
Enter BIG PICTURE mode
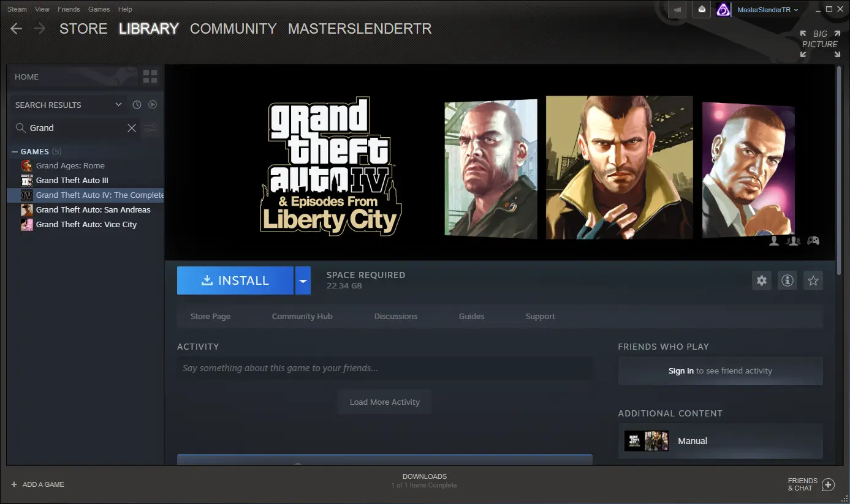click(820, 43)
